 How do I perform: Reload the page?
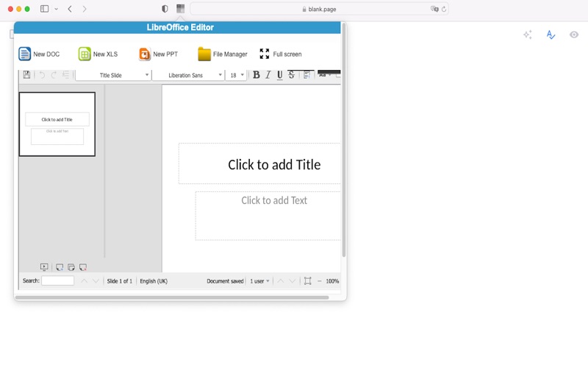pos(444,9)
